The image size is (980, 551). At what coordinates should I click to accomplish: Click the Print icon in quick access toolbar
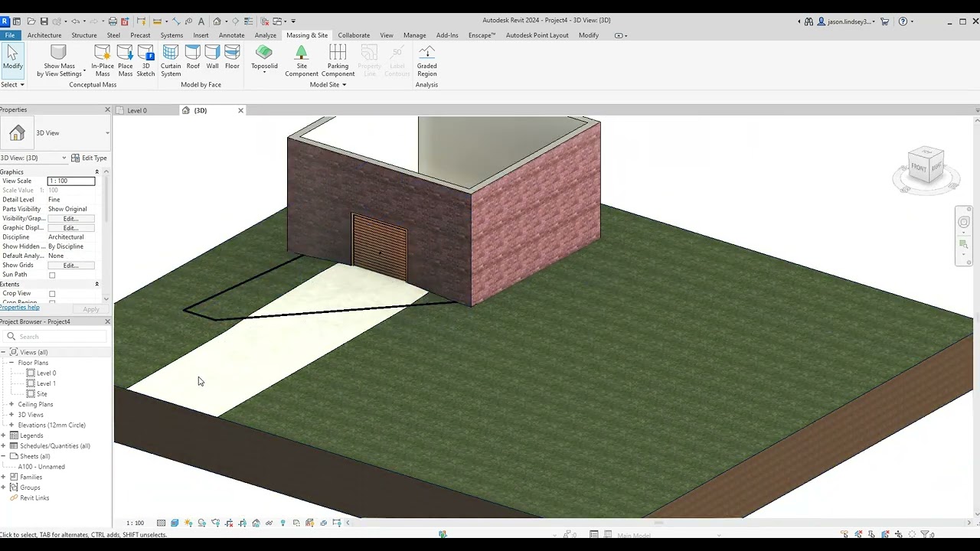click(113, 21)
